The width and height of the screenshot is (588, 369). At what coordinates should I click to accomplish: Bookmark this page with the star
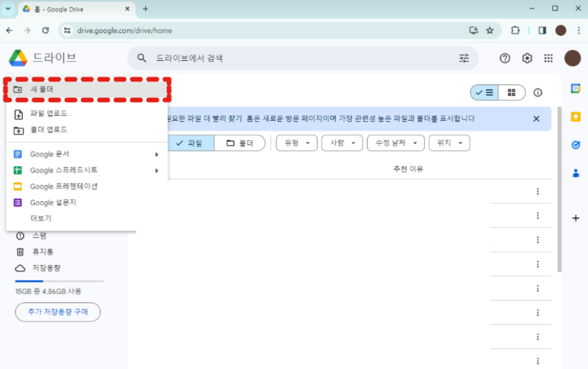[490, 30]
